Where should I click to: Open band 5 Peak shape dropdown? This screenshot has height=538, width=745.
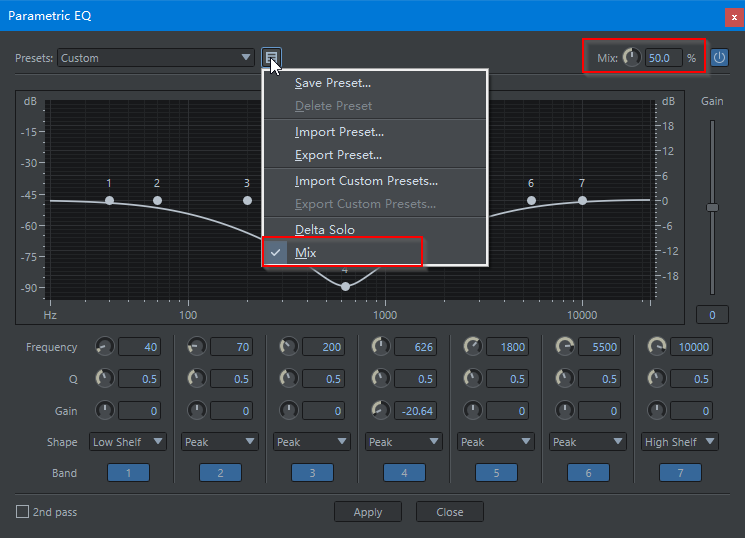click(496, 442)
